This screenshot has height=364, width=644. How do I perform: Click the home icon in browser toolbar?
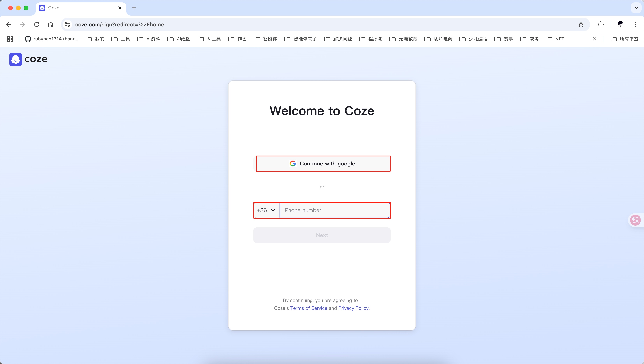(51, 24)
